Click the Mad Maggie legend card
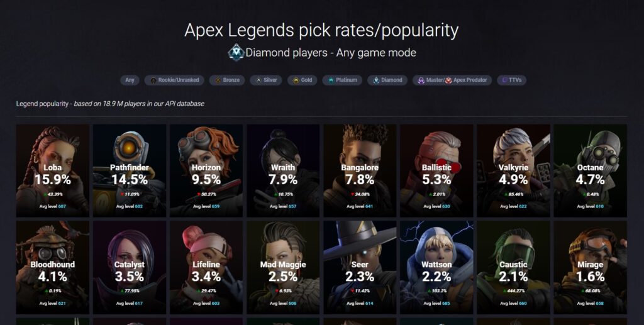The width and height of the screenshot is (644, 325). pyautogui.click(x=283, y=268)
